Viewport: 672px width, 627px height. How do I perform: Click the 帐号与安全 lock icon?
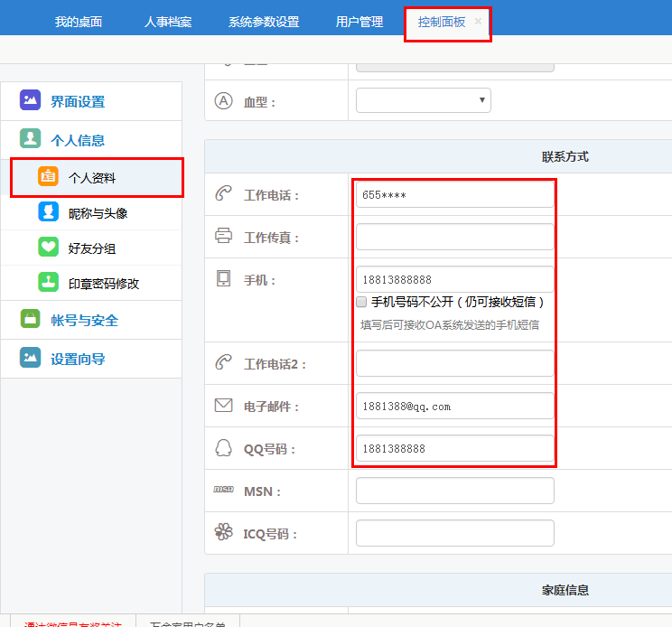[x=31, y=320]
